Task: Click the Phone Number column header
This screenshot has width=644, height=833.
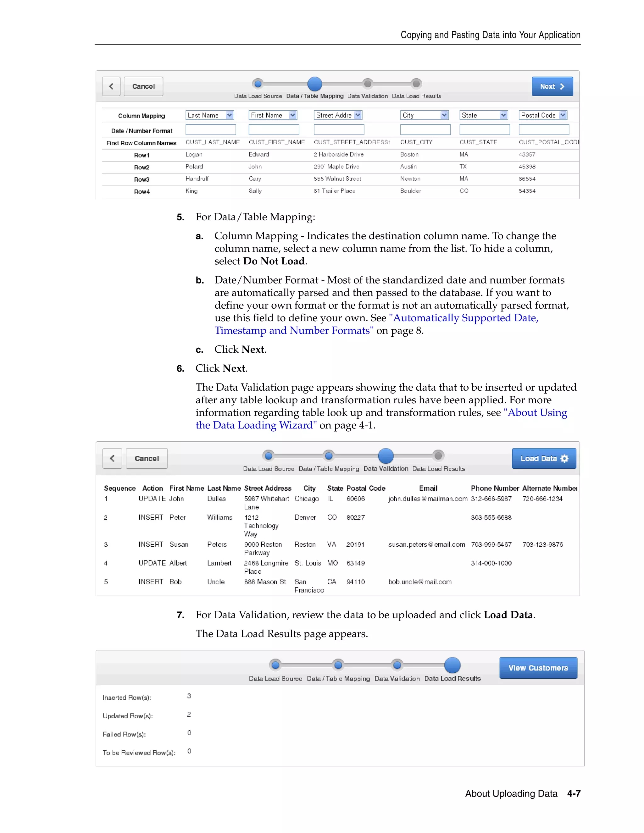Action: click(495, 488)
